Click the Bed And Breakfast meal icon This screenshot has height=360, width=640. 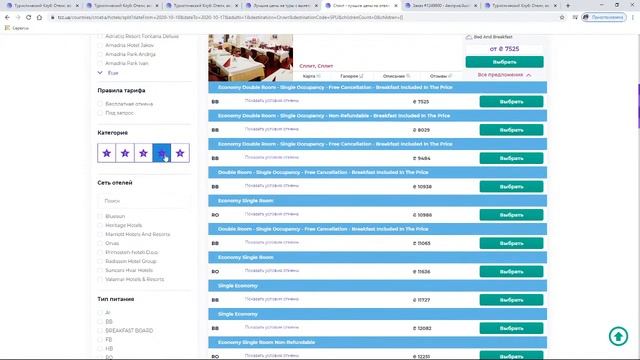[x=469, y=37]
